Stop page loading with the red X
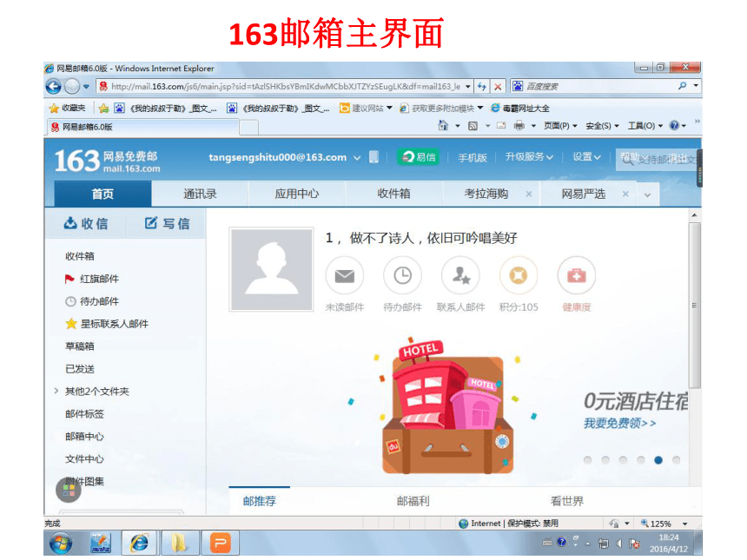The height and width of the screenshot is (560, 747). coord(498,87)
